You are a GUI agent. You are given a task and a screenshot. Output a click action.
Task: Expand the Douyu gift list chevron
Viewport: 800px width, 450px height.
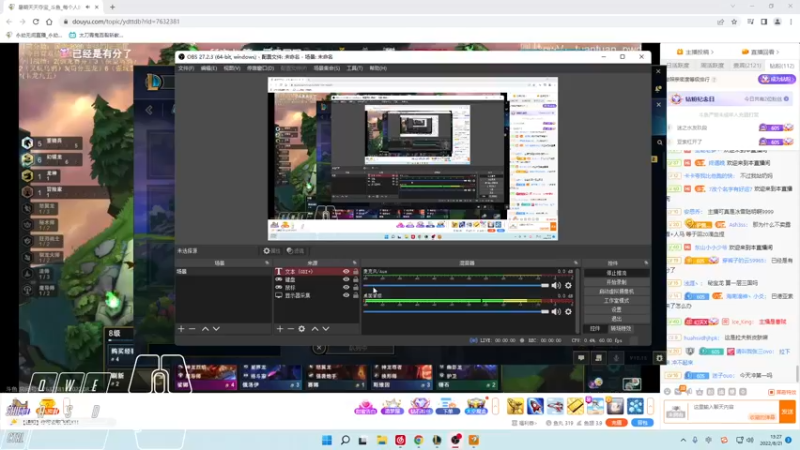pyautogui.click(x=651, y=406)
